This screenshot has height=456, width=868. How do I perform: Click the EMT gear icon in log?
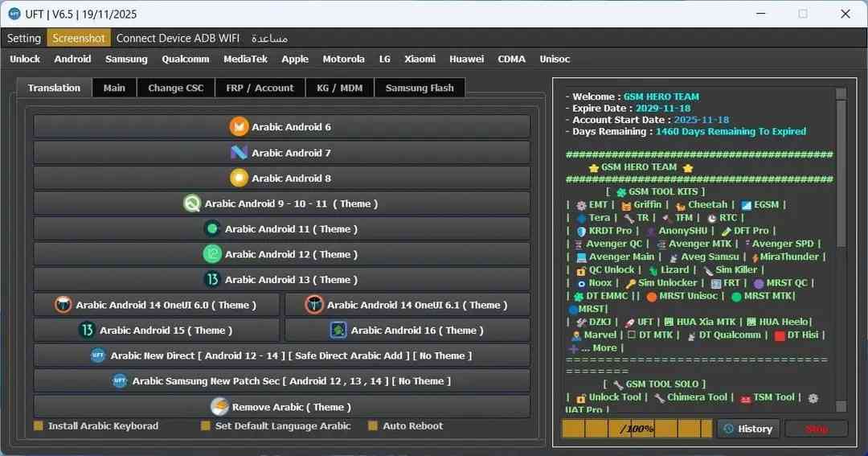coord(581,205)
